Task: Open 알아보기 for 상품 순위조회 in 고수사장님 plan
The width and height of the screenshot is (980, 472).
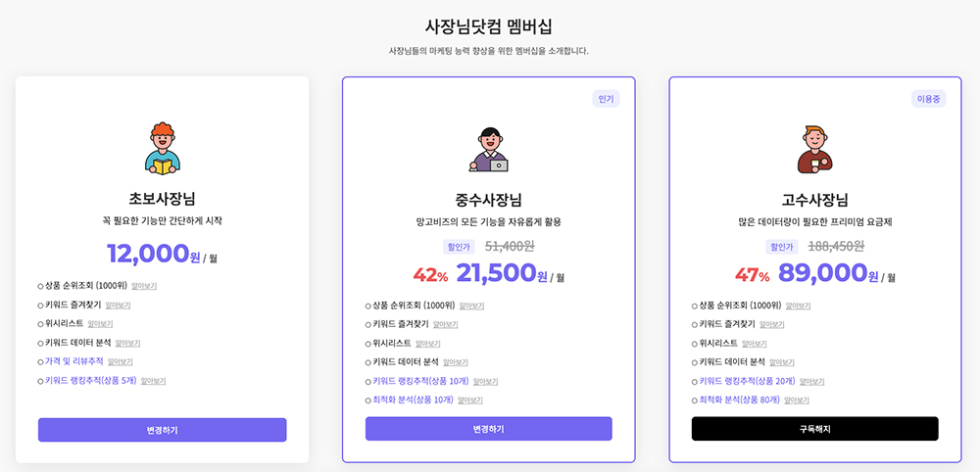Action: coord(798,306)
